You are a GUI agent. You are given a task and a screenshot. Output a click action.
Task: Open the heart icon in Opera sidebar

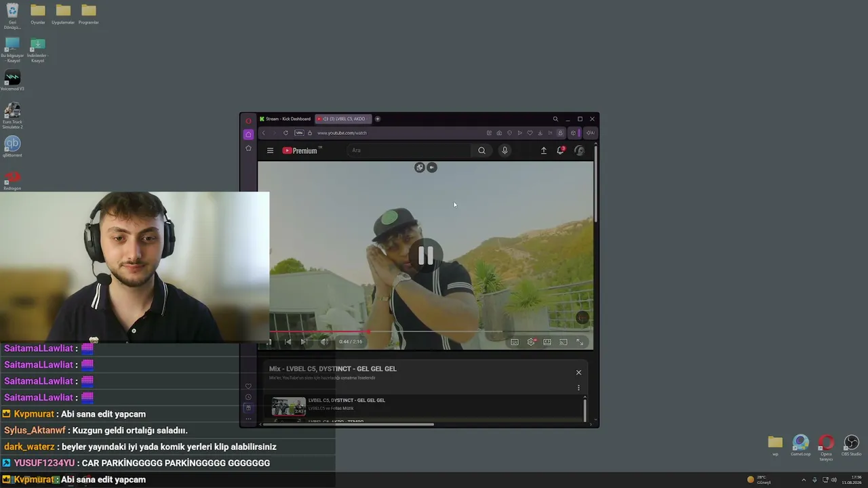pos(248,386)
